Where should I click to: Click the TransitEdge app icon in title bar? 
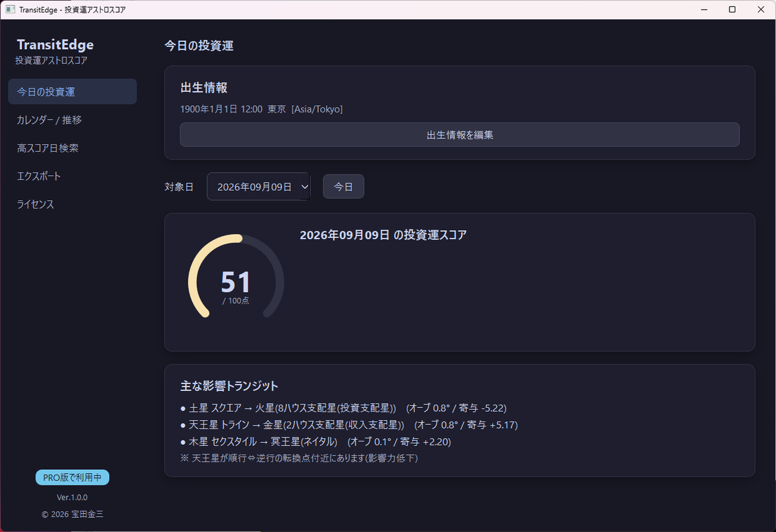[x=10, y=10]
